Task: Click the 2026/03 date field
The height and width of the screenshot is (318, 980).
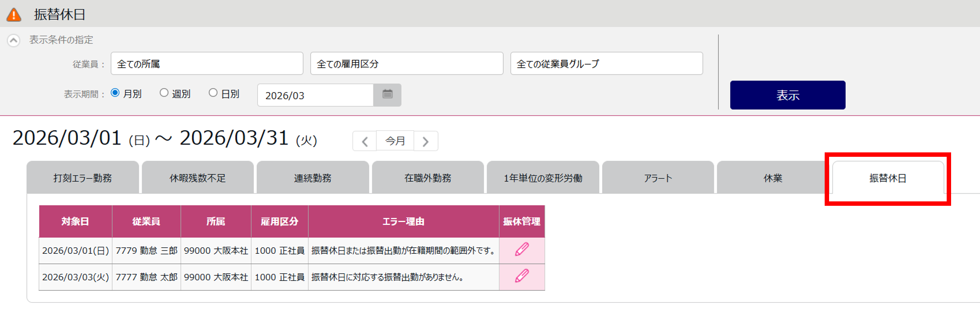Action: (316, 95)
